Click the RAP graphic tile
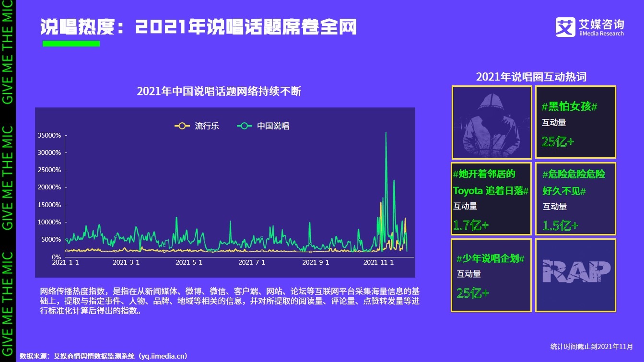This screenshot has height=362, width=644. tap(575, 274)
